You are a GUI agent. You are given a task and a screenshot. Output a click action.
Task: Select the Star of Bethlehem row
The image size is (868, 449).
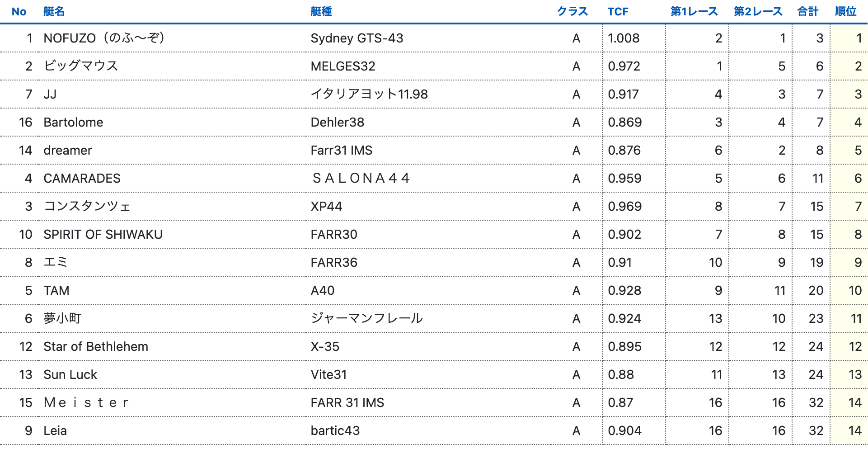[x=96, y=346]
